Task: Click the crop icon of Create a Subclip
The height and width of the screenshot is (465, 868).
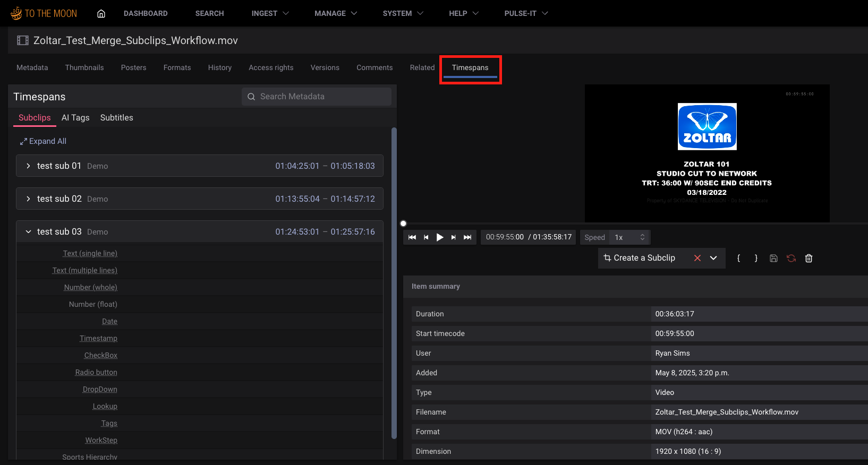Action: (607, 258)
